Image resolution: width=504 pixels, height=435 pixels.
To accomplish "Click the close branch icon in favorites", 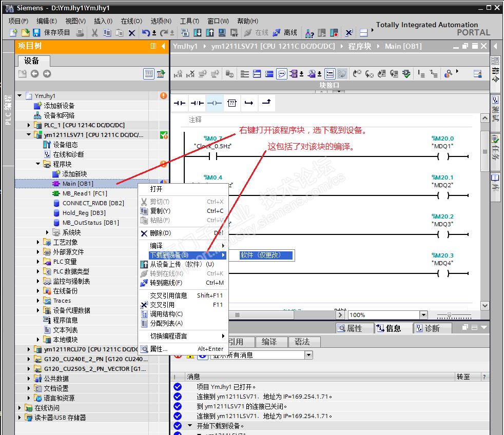I will point(266,103).
